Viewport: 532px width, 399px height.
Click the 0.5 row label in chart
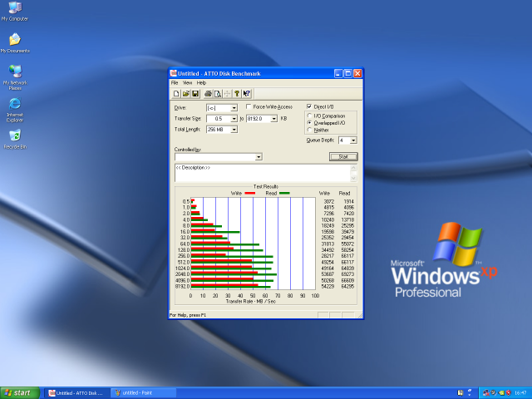tap(186, 201)
